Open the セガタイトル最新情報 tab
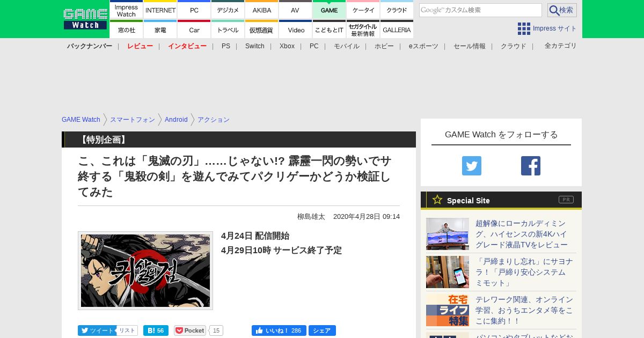The image size is (644, 338). 363,30
